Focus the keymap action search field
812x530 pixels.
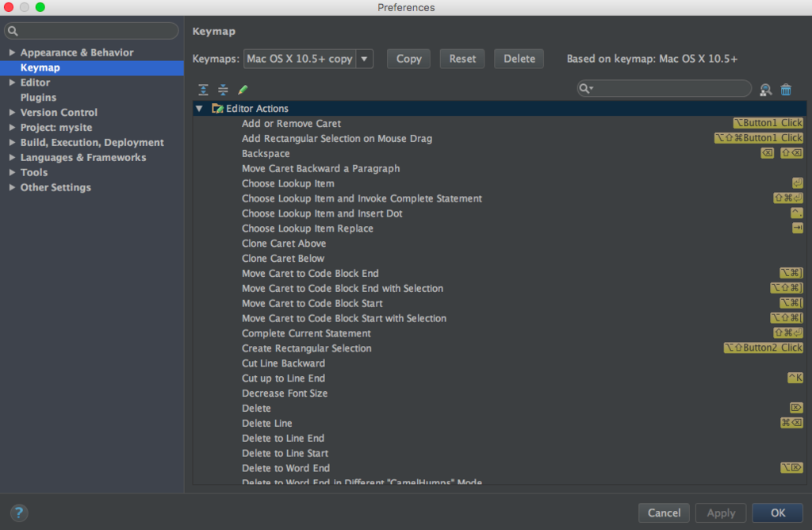click(x=665, y=89)
